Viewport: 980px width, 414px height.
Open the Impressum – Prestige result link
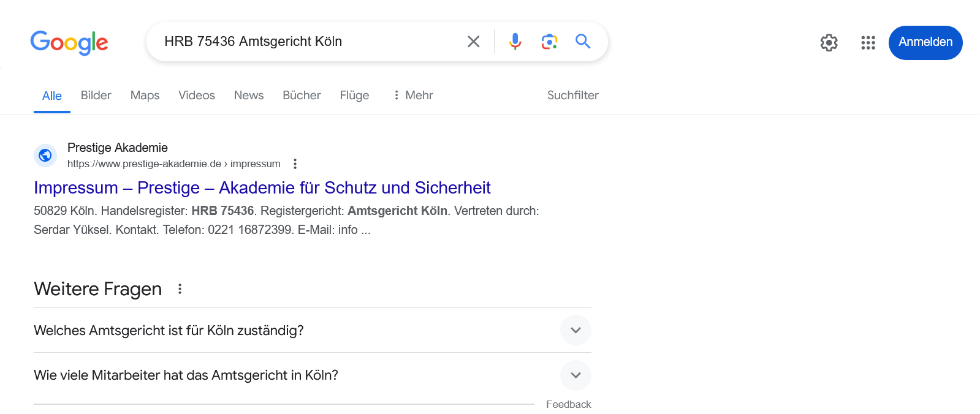tap(262, 187)
